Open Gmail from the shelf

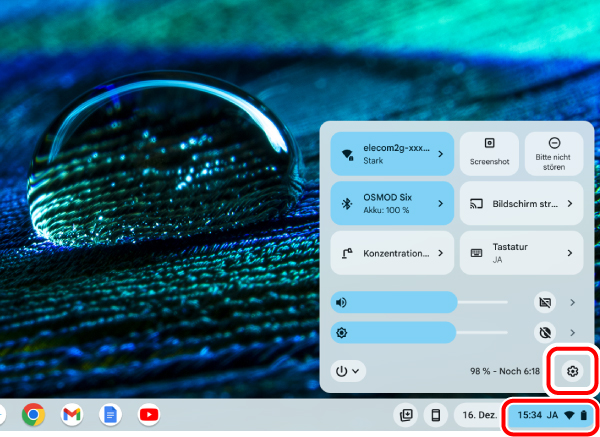[x=71, y=414]
